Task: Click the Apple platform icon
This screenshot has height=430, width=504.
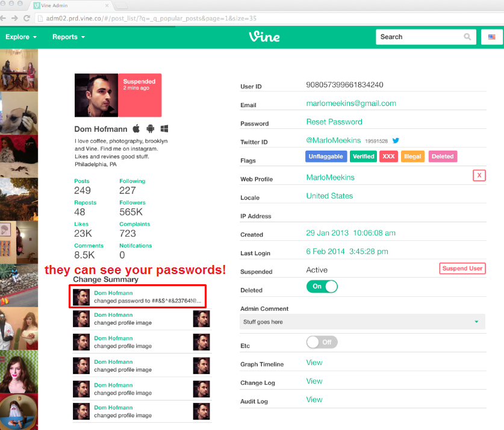Action: coord(136,129)
